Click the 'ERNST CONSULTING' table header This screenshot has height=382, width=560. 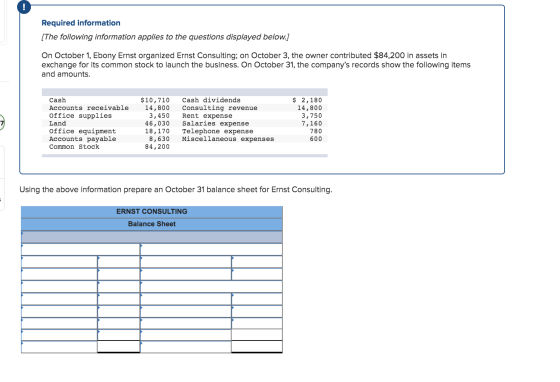click(152, 212)
